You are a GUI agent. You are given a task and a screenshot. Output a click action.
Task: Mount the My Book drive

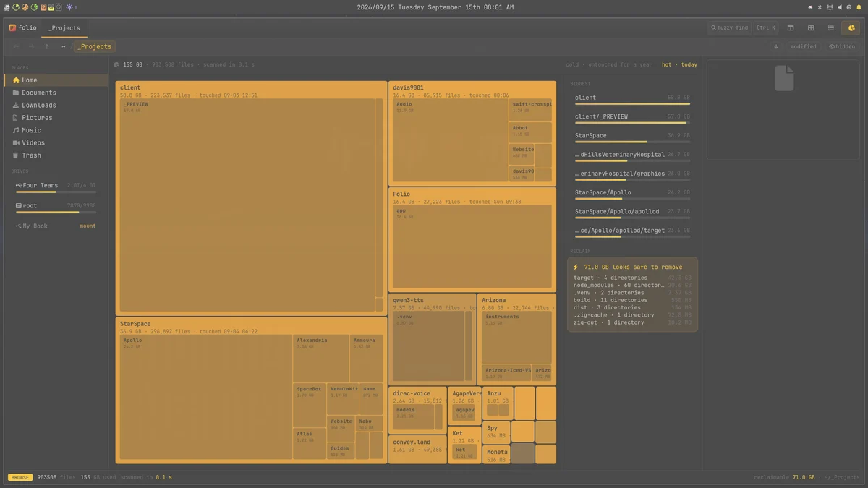pyautogui.click(x=88, y=226)
